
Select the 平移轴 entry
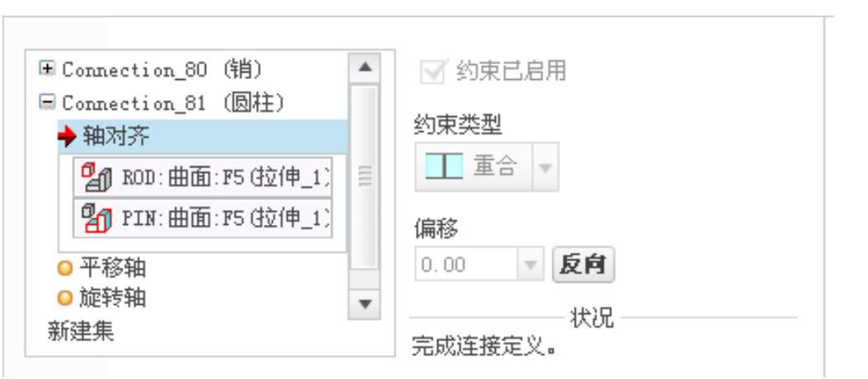[113, 268]
